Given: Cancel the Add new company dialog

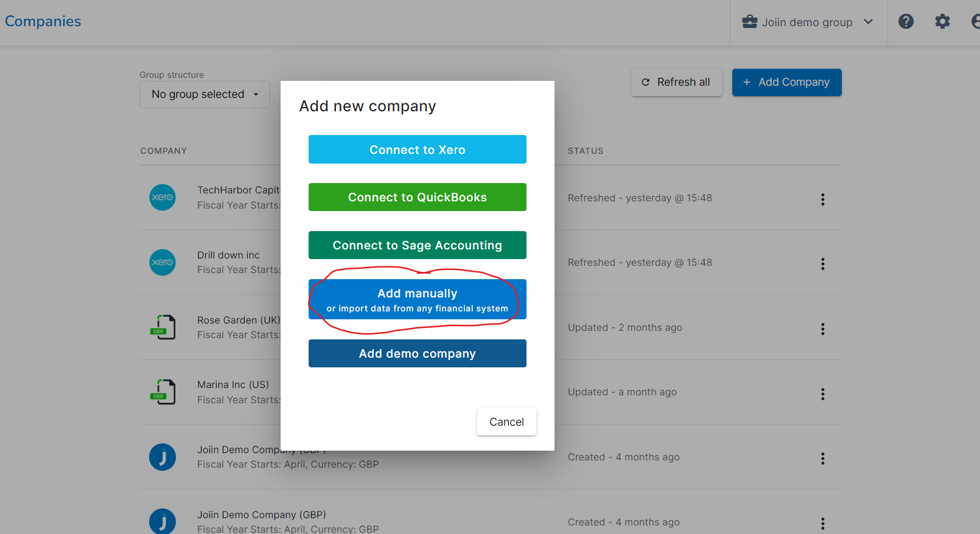Looking at the screenshot, I should point(506,421).
